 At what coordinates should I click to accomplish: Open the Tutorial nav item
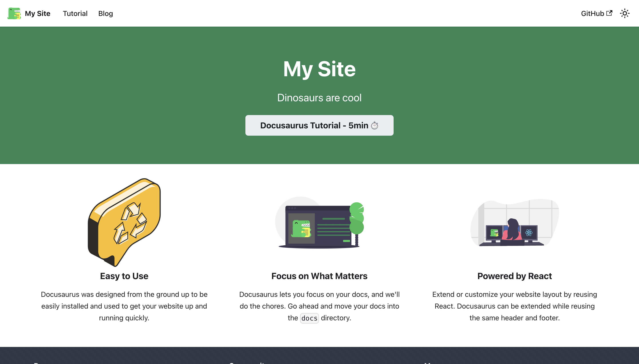click(75, 14)
